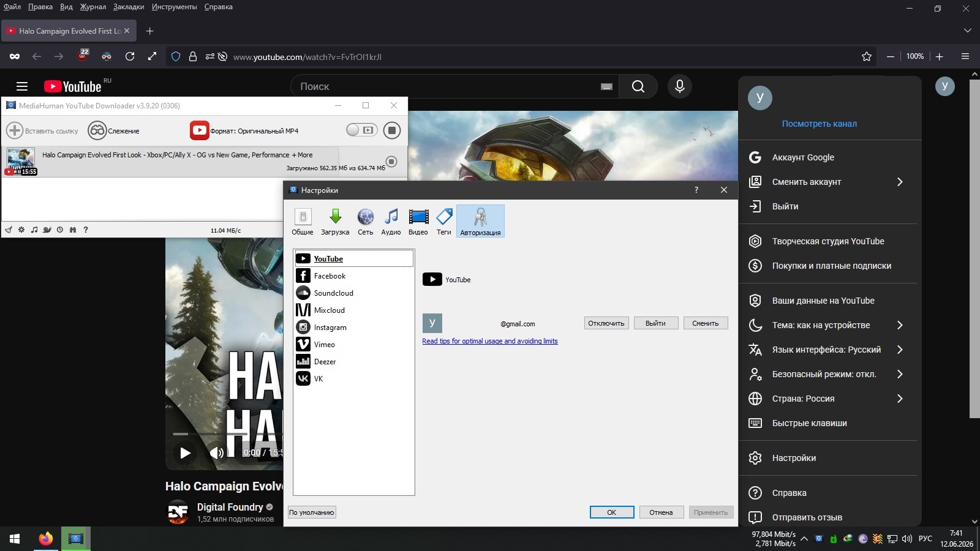Open the question mark help in MediaHuman bottom bar
This screenshot has height=551, width=980.
tap(86, 230)
